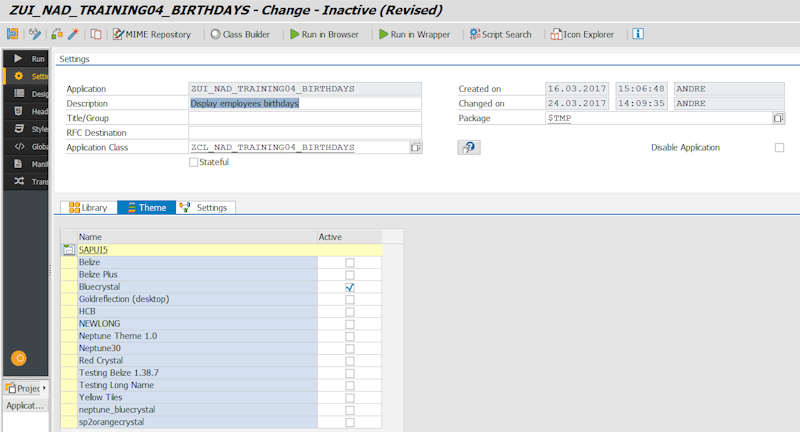
Task: Uncheck the Bluecrystal active checkbox
Action: [x=350, y=287]
